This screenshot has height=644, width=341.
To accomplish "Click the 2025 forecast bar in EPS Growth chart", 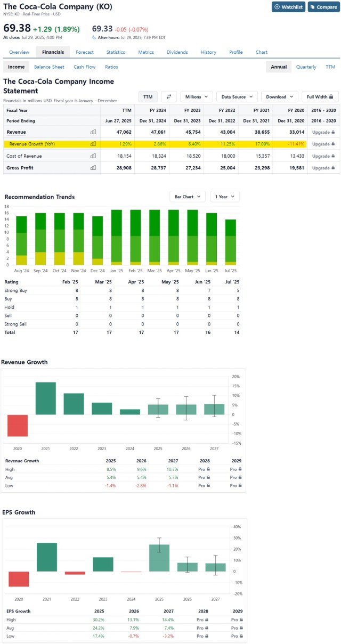I will tap(159, 558).
